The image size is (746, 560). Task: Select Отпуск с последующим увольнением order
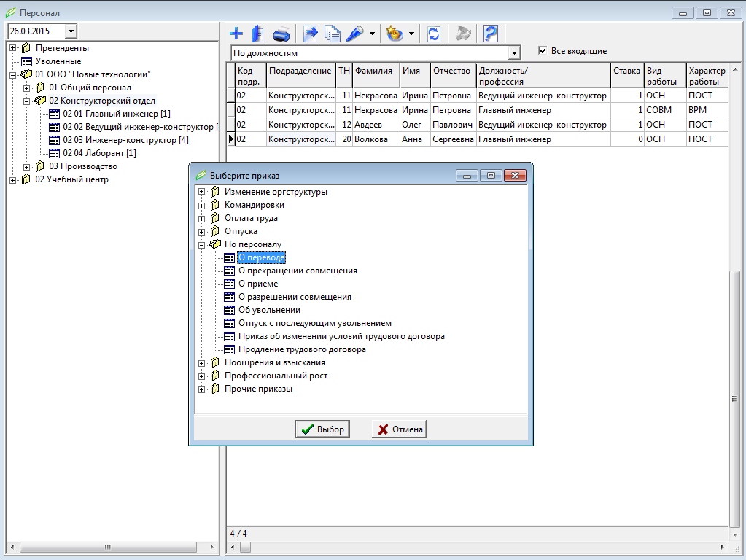(315, 323)
